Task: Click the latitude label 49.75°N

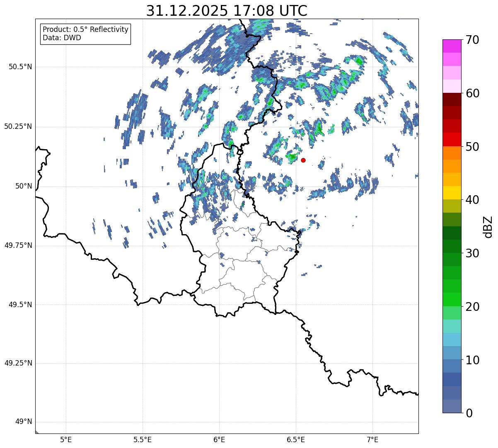Action: pyautogui.click(x=18, y=245)
